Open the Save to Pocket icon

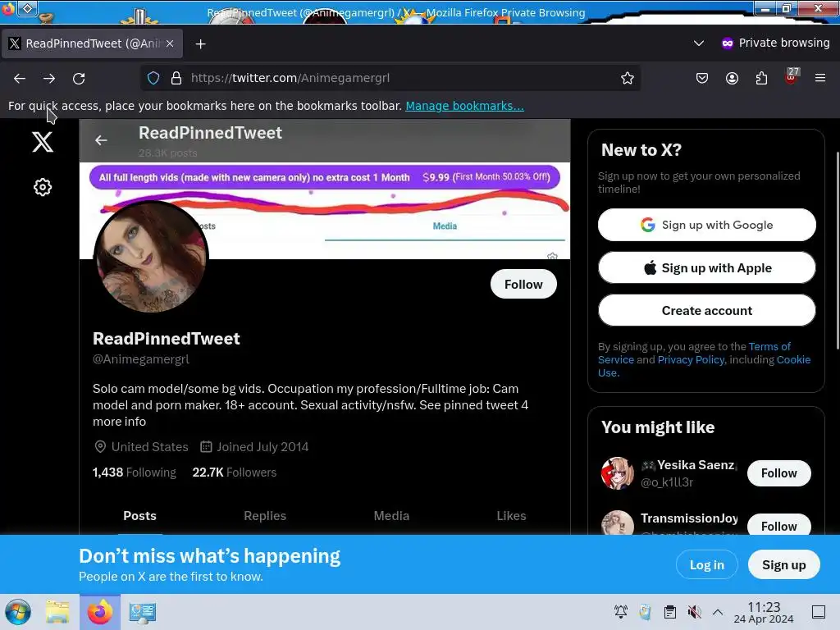702,78
